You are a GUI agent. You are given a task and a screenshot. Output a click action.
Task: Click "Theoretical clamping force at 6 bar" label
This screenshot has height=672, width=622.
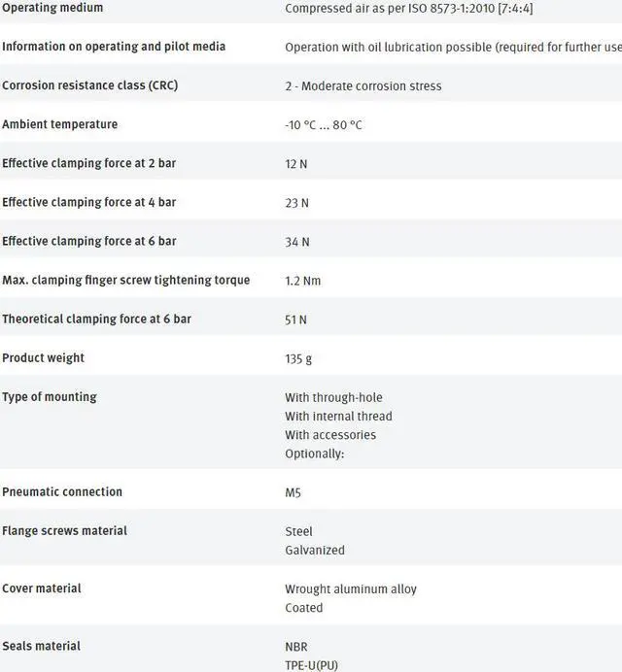(x=96, y=319)
